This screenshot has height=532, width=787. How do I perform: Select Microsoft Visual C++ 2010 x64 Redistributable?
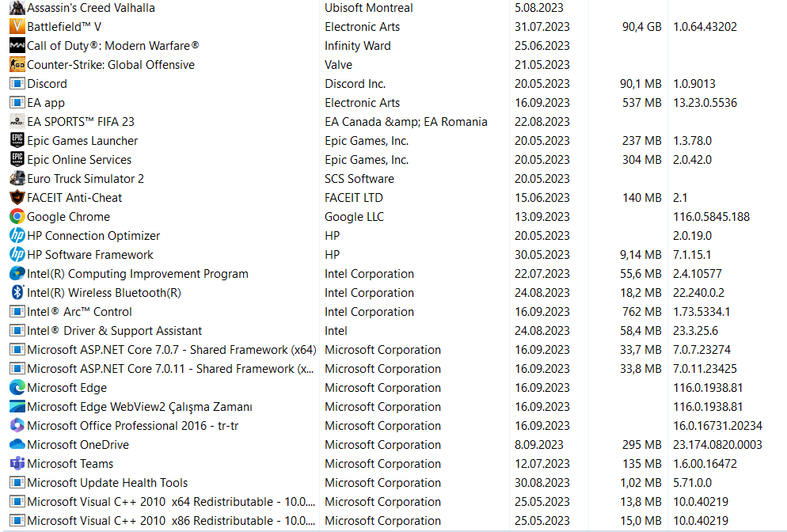(x=171, y=502)
